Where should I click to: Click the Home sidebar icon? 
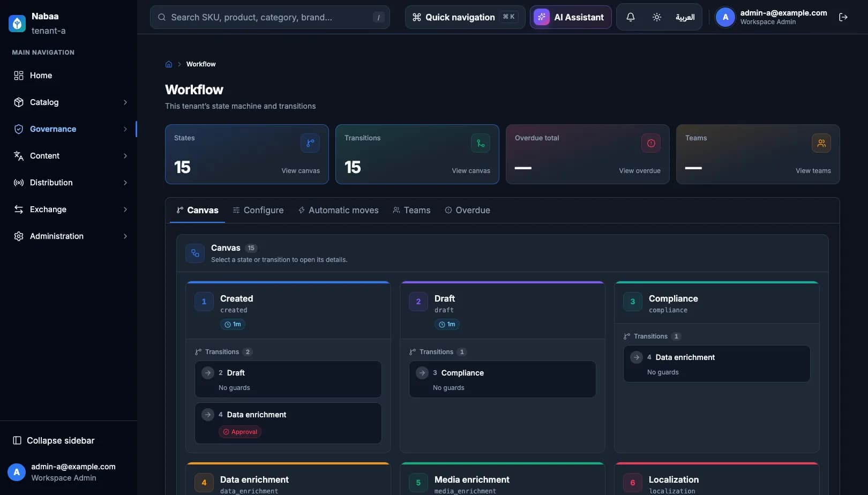19,76
